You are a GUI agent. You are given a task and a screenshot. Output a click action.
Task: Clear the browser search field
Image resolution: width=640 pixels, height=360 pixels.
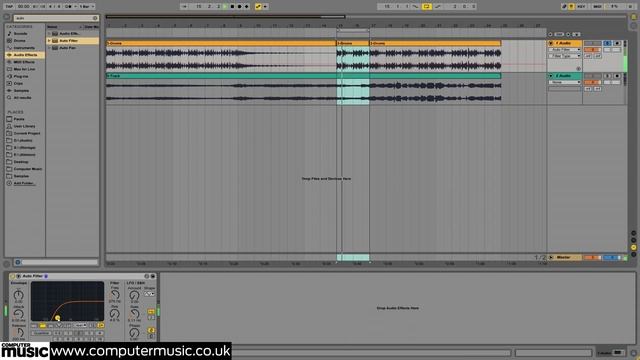pos(95,18)
